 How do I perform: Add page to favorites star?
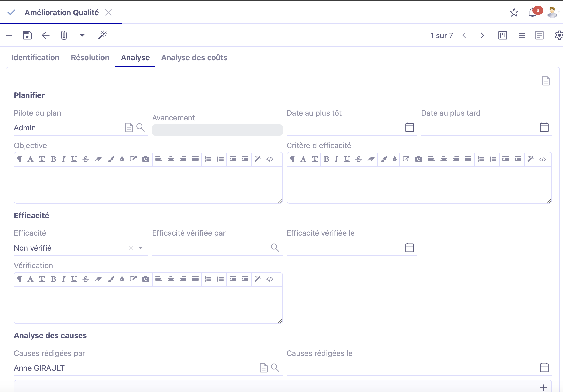tap(514, 12)
